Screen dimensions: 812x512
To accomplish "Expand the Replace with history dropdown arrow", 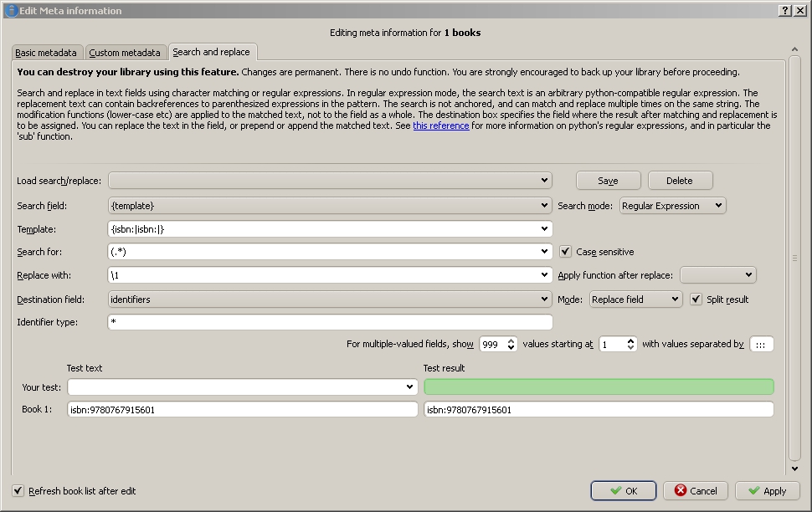I will [544, 275].
